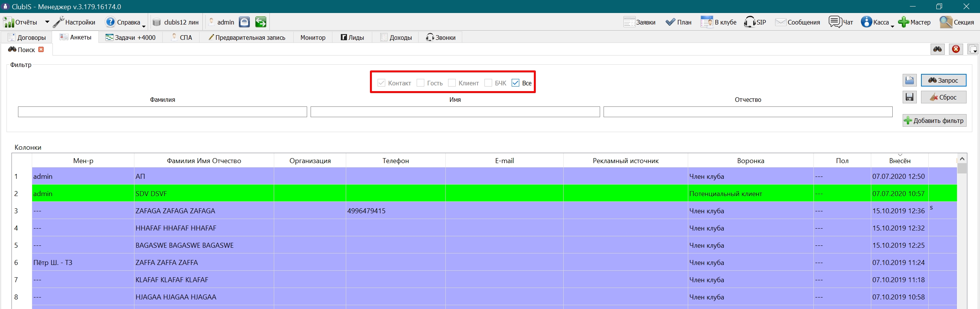Screen dimensions: 980x309
Task: Click the load filter icon beside Запрос
Action: (x=910, y=80)
